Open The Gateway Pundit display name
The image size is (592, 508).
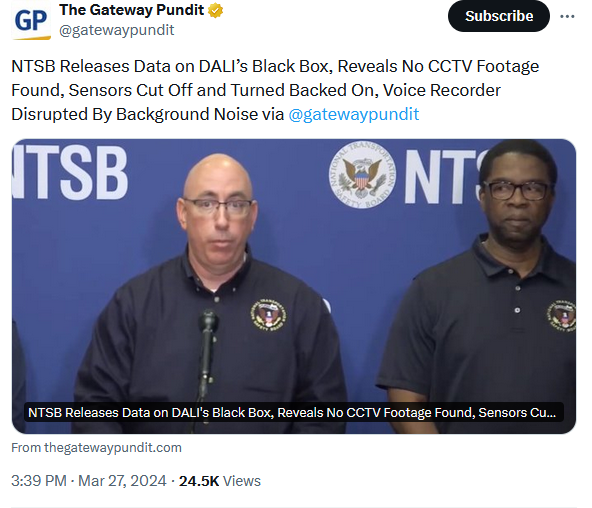click(x=131, y=10)
